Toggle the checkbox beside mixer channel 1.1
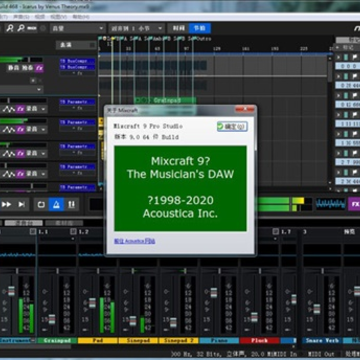The image size is (360, 360). click(x=33, y=232)
